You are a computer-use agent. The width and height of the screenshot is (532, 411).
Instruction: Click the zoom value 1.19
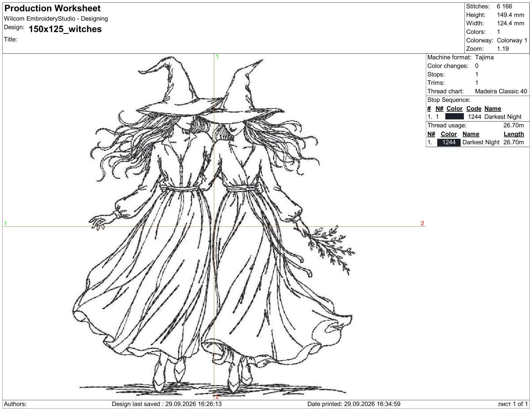(x=503, y=49)
